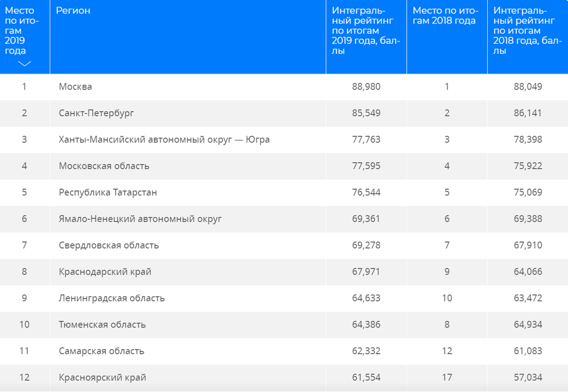The image size is (568, 392).
Task: Select the Московская область region cell
Action: (104, 166)
